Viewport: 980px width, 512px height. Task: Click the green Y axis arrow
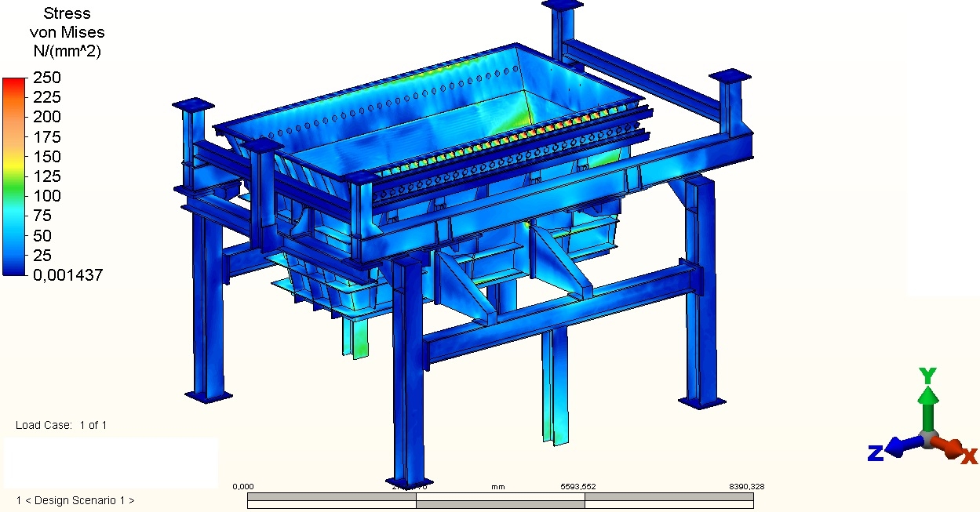click(927, 405)
